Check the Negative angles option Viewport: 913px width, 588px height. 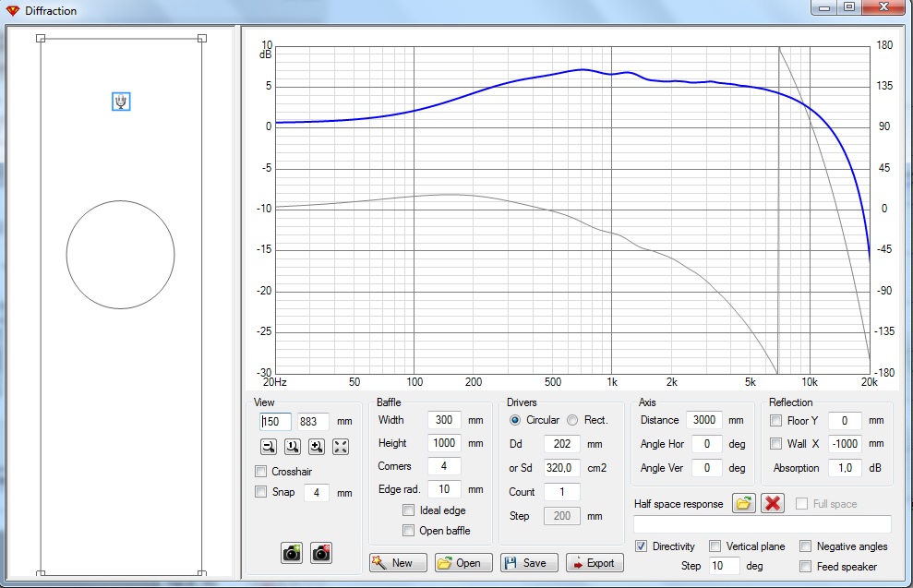pyautogui.click(x=805, y=546)
